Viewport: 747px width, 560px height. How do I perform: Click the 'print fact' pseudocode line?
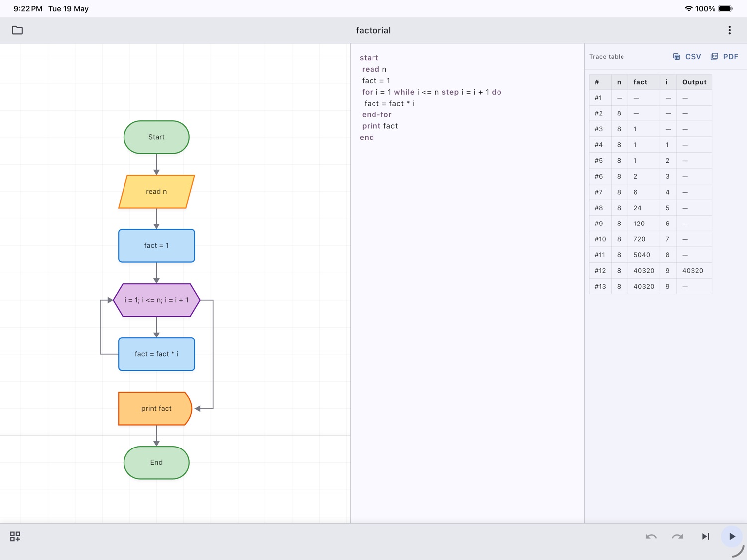[380, 126]
